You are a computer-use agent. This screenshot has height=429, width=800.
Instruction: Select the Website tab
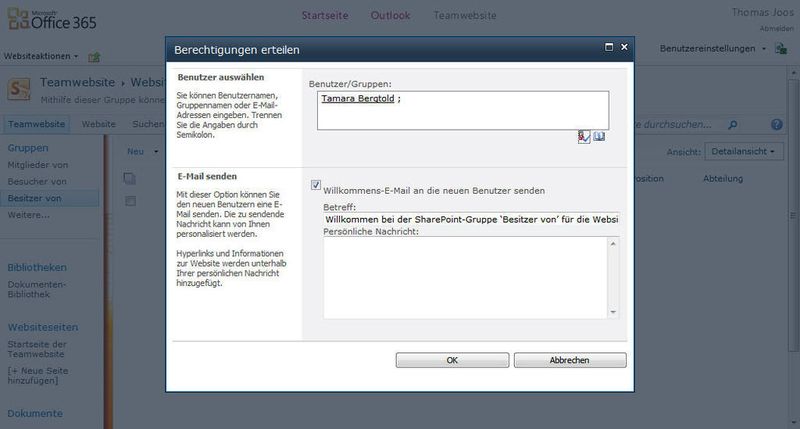click(98, 124)
